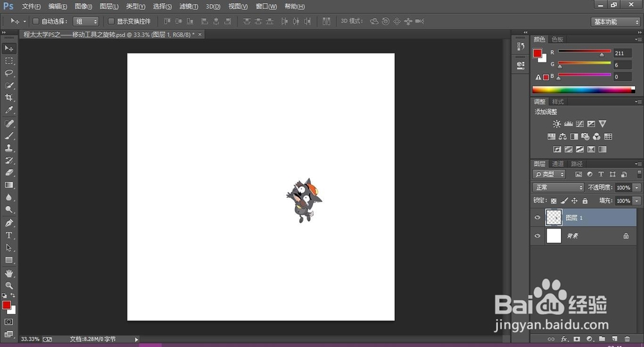The image size is (644, 347).
Task: Select the Crop tool
Action: point(8,97)
